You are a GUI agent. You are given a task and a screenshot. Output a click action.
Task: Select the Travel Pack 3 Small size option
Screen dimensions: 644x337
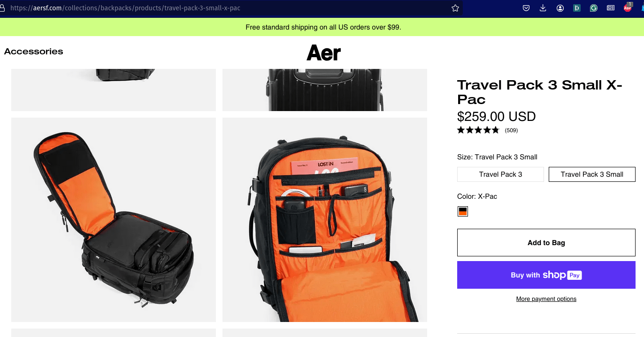click(x=592, y=174)
